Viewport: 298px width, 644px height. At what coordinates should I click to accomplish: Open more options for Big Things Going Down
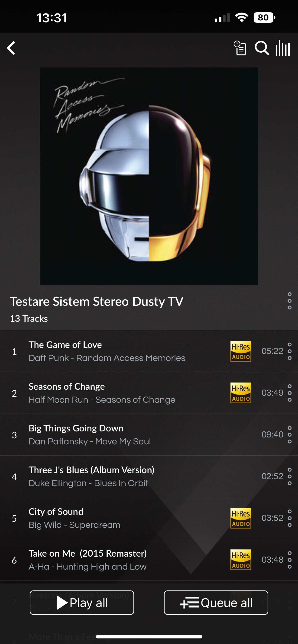[289, 435]
